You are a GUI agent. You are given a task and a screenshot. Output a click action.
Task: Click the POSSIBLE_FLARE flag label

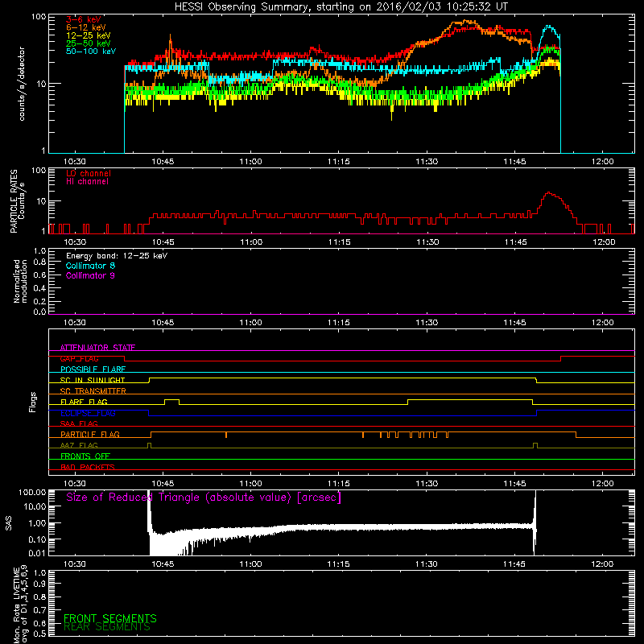tap(93, 369)
